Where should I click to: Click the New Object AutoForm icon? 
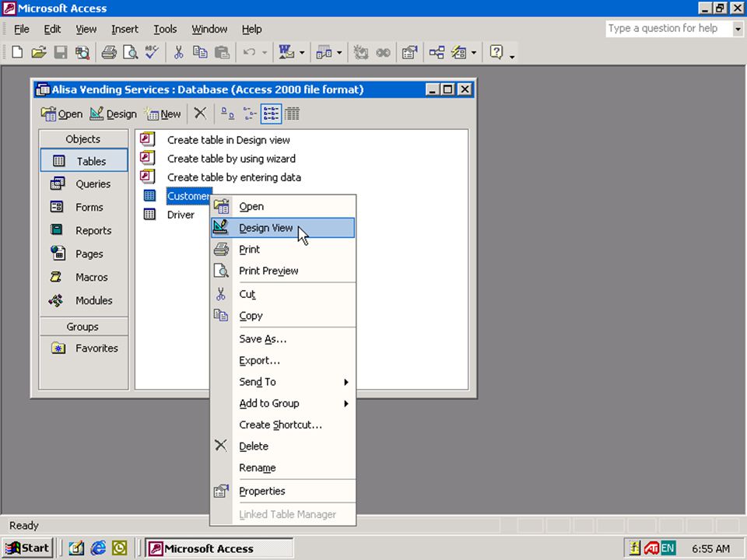459,52
